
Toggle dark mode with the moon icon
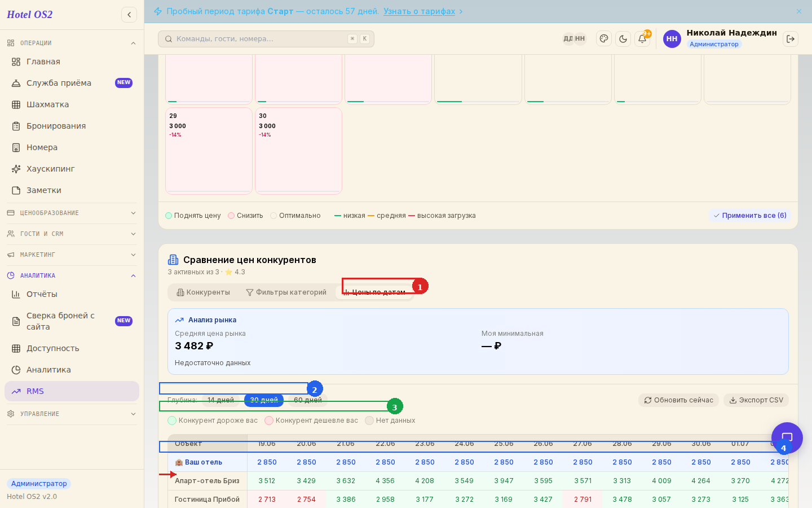[x=623, y=39]
